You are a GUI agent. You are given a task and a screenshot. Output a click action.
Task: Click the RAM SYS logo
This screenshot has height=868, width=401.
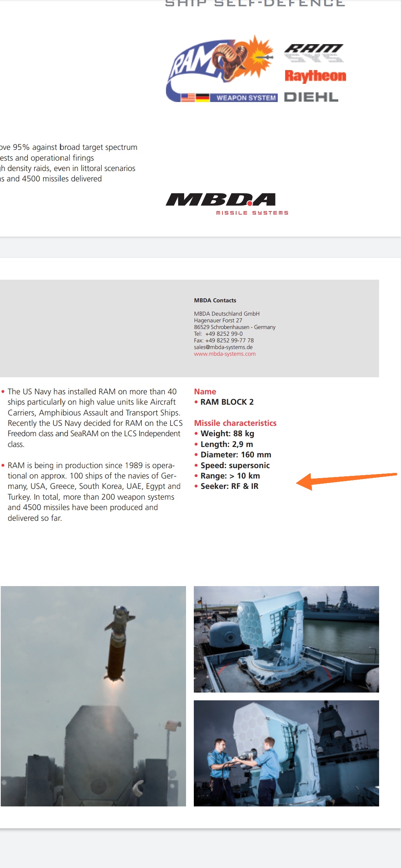(314, 53)
